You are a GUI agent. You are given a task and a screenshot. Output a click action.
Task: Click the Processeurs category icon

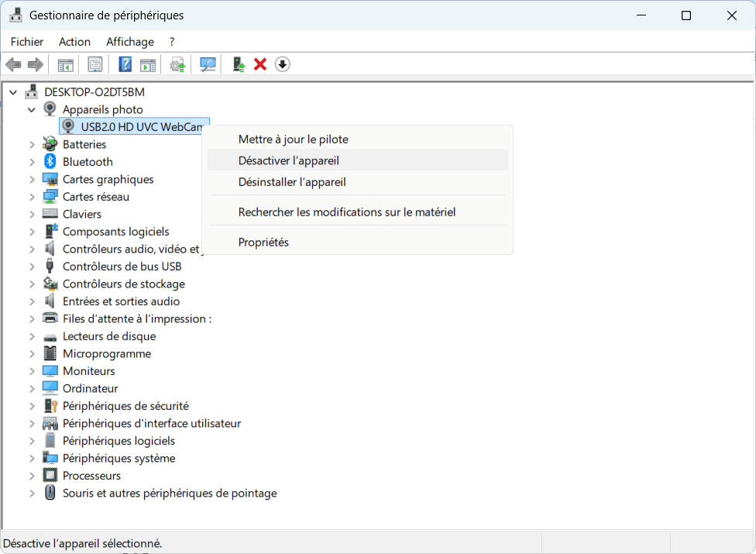(x=50, y=476)
